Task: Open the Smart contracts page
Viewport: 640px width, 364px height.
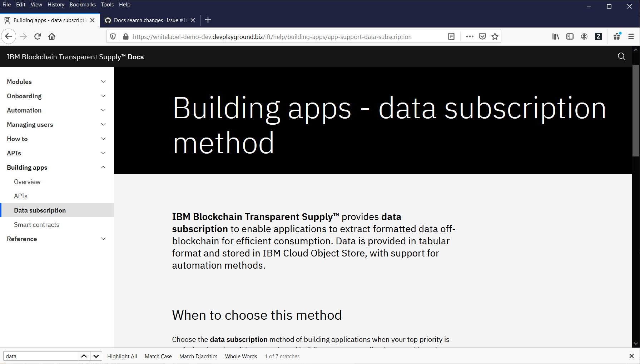Action: [x=36, y=224]
